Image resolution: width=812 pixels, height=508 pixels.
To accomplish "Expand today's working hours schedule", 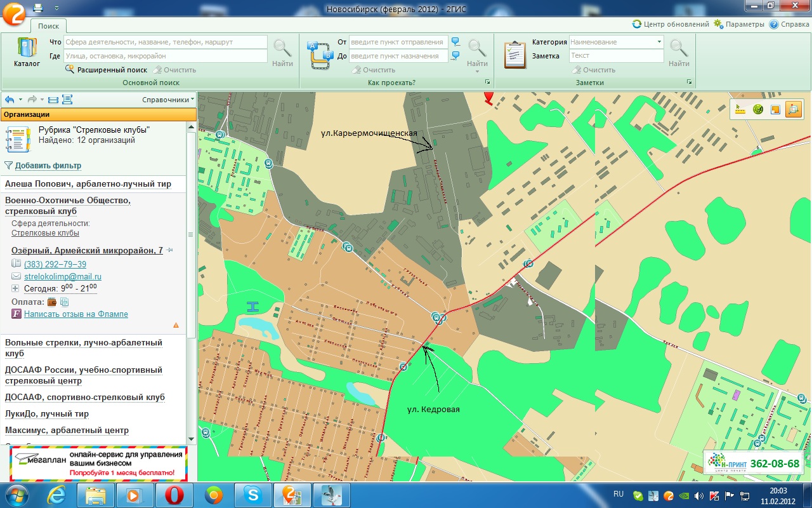I will point(16,288).
